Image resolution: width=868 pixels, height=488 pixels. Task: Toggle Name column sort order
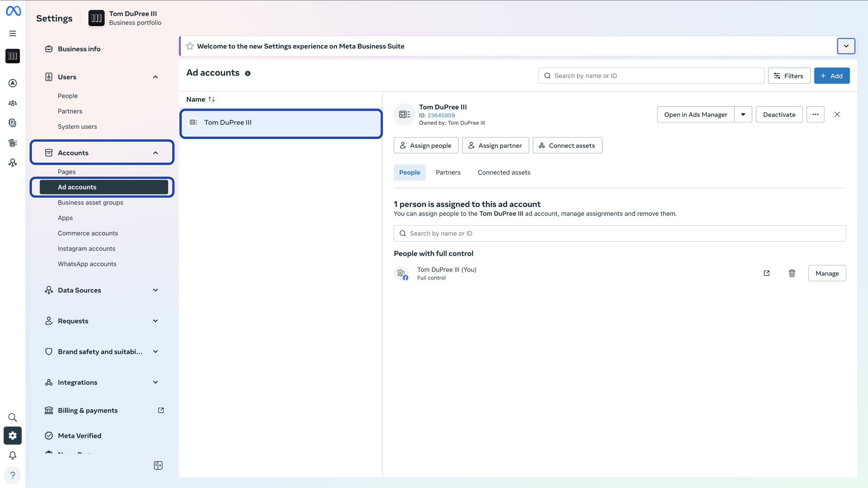point(212,99)
